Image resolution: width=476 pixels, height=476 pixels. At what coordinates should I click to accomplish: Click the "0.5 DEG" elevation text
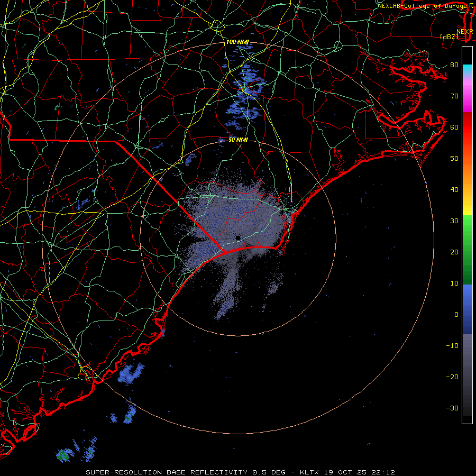269,472
